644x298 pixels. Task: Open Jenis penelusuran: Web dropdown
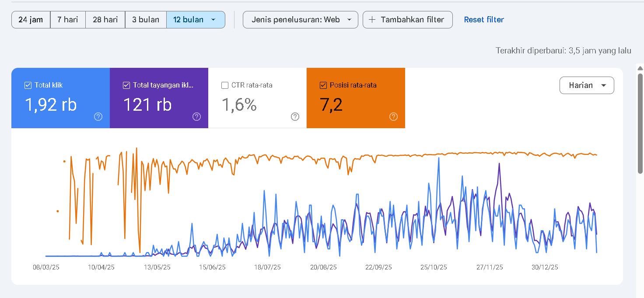point(300,20)
